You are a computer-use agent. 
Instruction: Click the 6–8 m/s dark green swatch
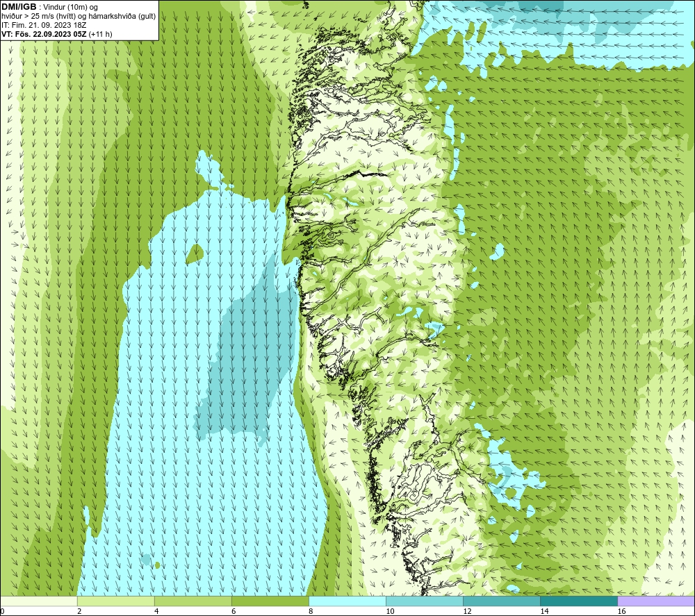tap(270, 601)
